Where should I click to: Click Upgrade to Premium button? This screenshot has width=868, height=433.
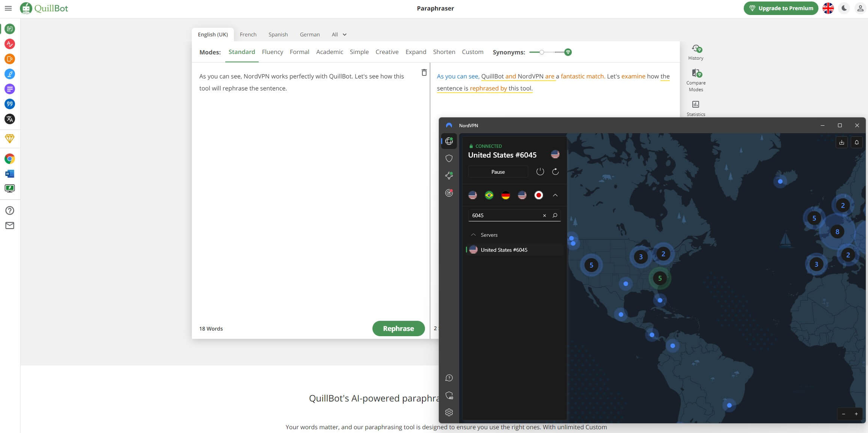point(781,8)
